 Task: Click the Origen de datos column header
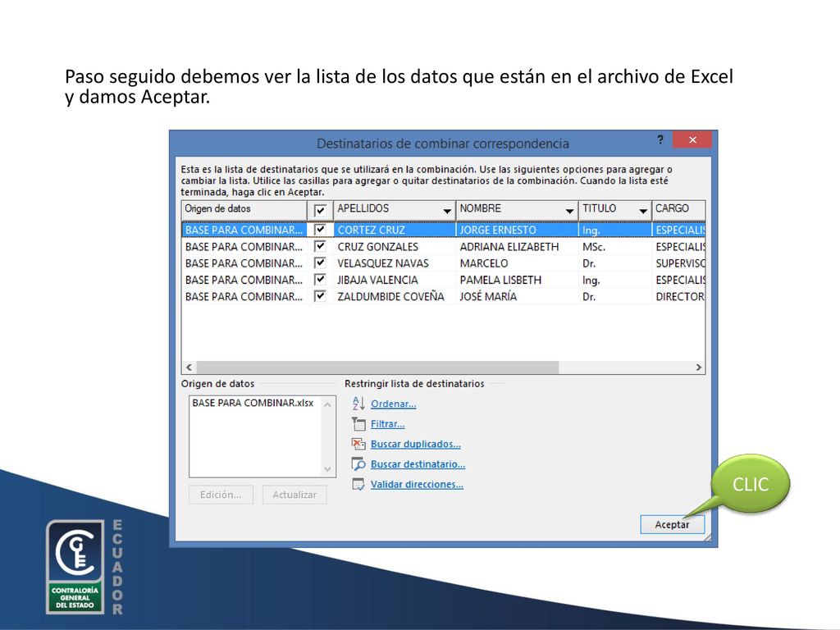tap(244, 209)
